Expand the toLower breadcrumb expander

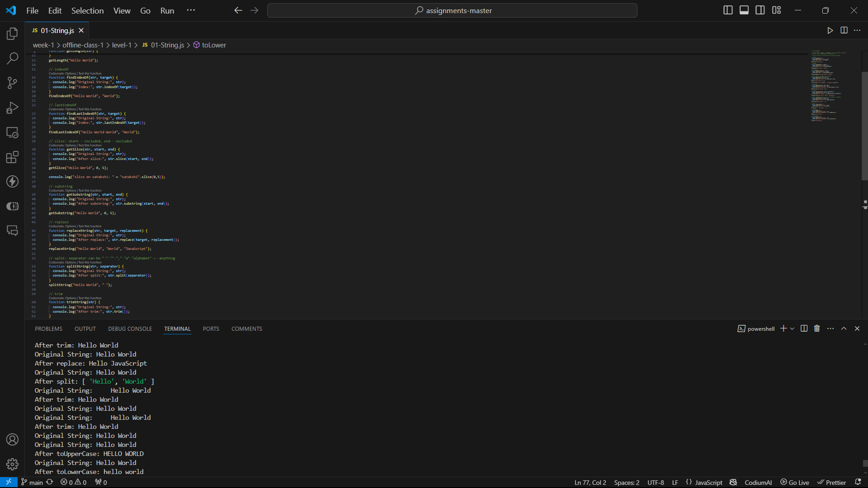click(213, 45)
